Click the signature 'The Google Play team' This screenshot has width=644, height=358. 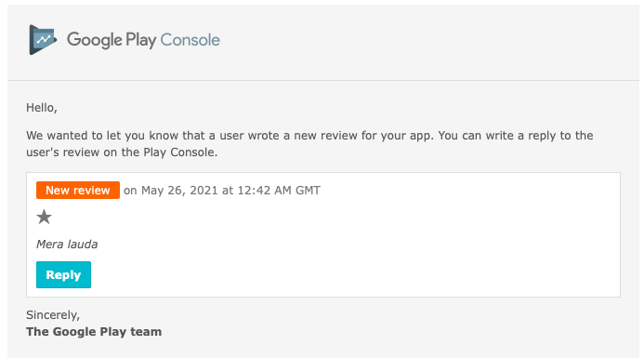coord(94,332)
